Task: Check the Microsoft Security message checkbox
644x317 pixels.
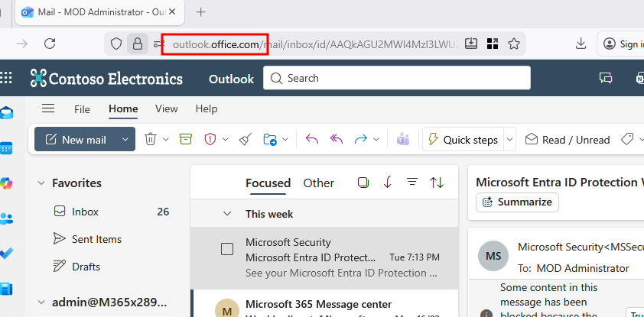Action: coord(227,249)
